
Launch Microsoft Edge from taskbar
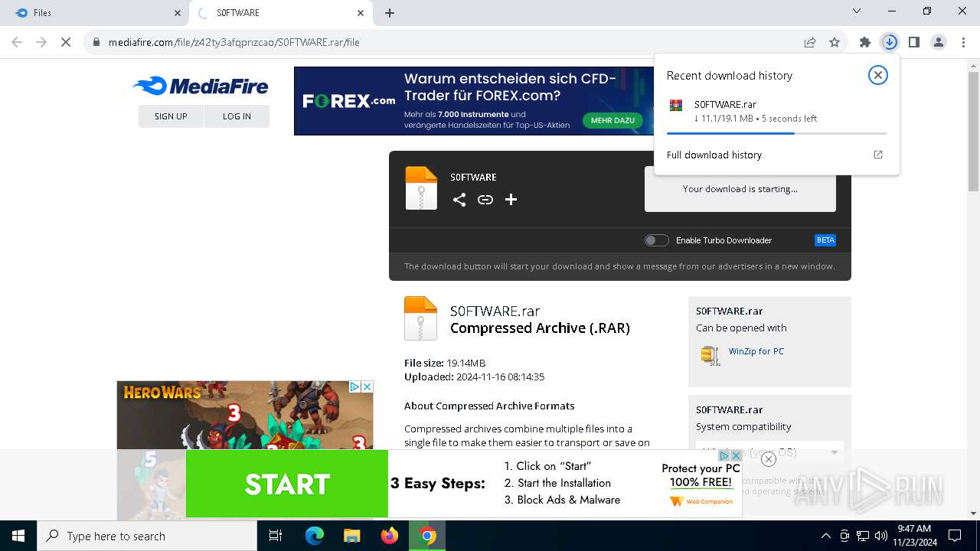click(x=315, y=536)
